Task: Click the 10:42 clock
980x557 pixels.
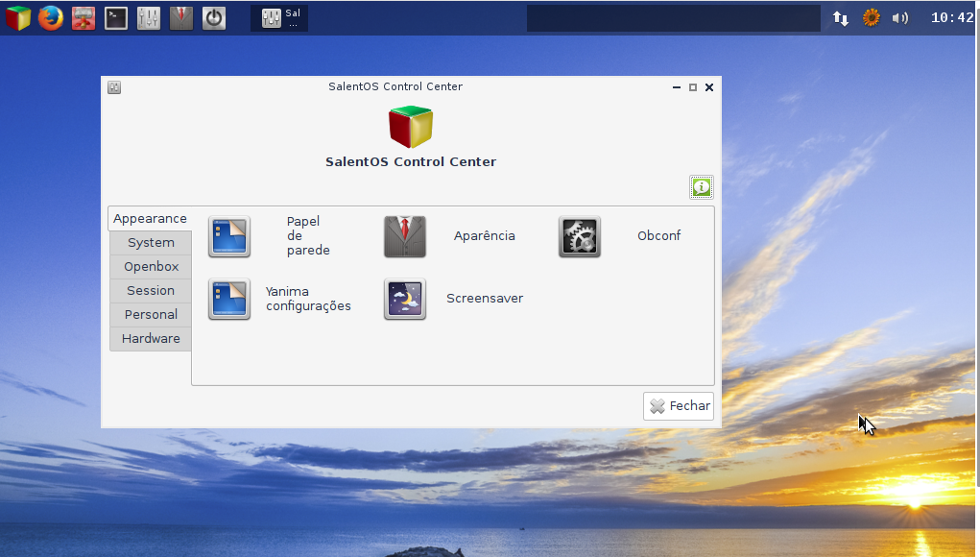Action: [x=952, y=18]
